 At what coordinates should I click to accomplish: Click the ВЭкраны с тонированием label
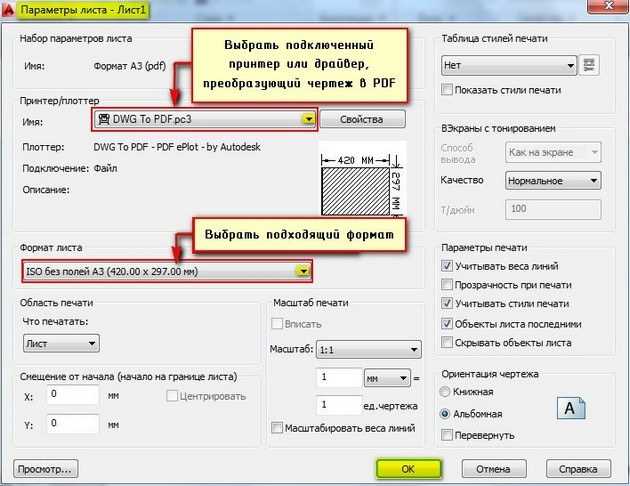498,128
